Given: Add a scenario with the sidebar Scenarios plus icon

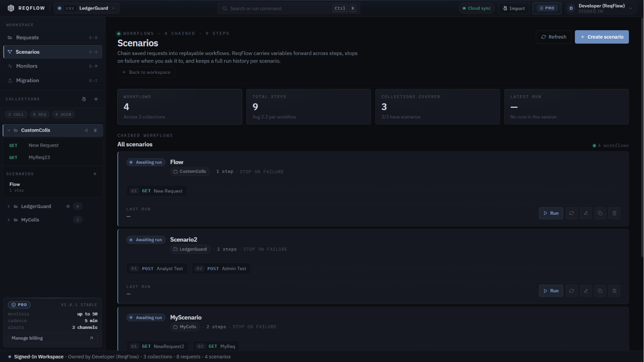Looking at the screenshot, I should 95,174.
